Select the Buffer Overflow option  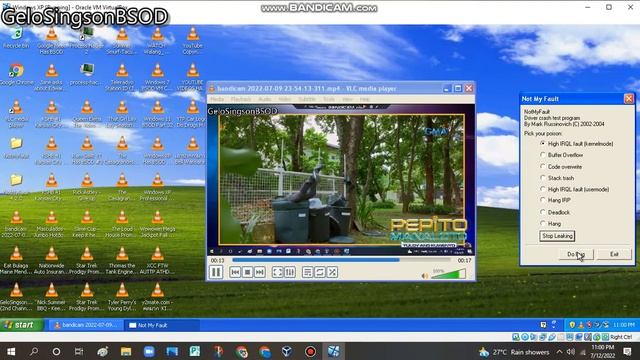point(562,155)
